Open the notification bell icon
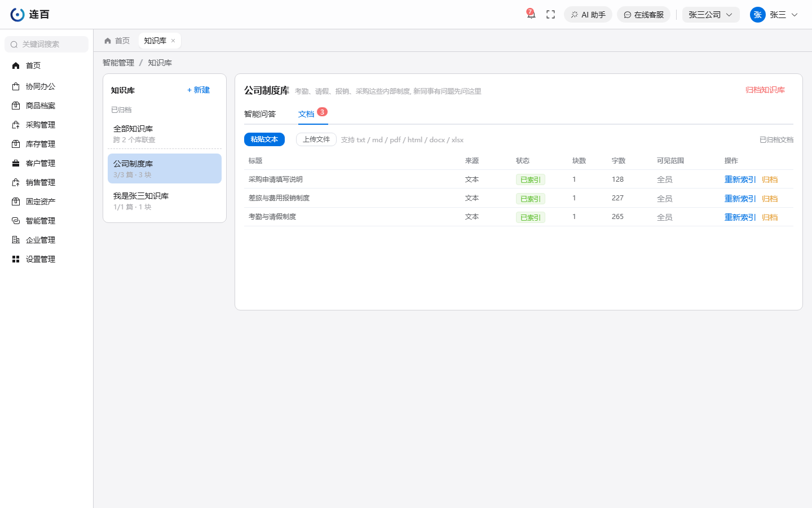The width and height of the screenshot is (812, 508). click(531, 15)
